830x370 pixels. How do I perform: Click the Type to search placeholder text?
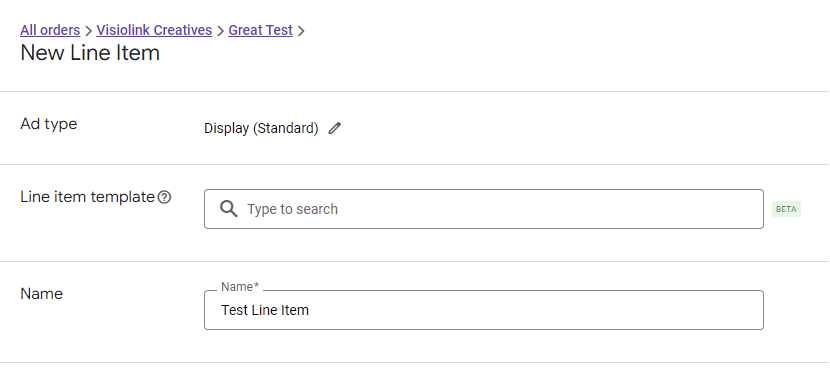(292, 210)
